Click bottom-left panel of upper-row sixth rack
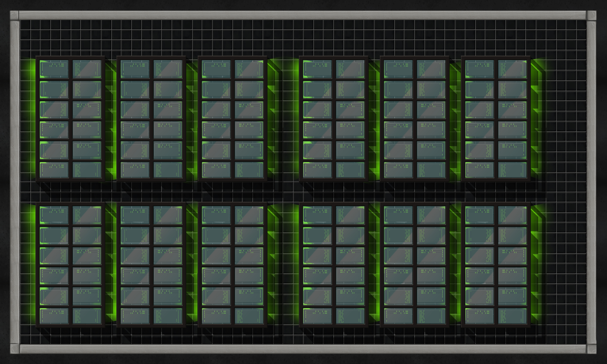This screenshot has width=607, height=364. point(479,169)
